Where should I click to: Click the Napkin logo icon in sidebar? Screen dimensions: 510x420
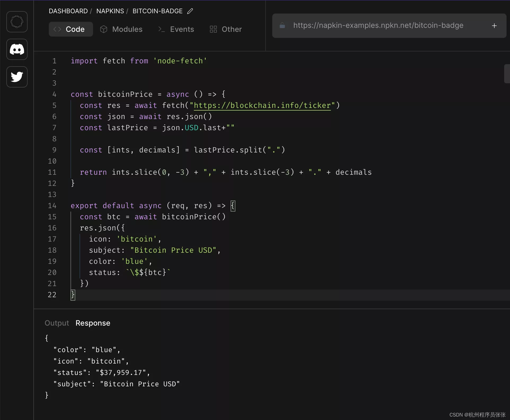[17, 22]
